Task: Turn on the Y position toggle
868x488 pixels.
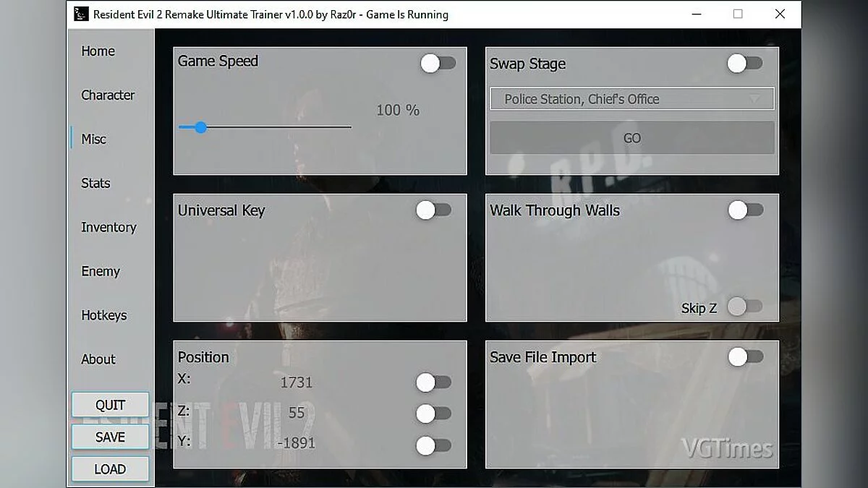Action: pos(433,445)
